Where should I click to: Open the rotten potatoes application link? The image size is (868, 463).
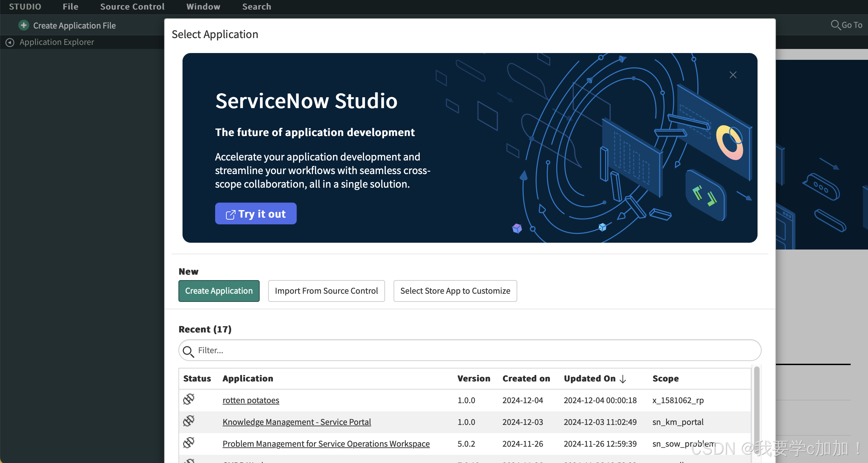[251, 400]
